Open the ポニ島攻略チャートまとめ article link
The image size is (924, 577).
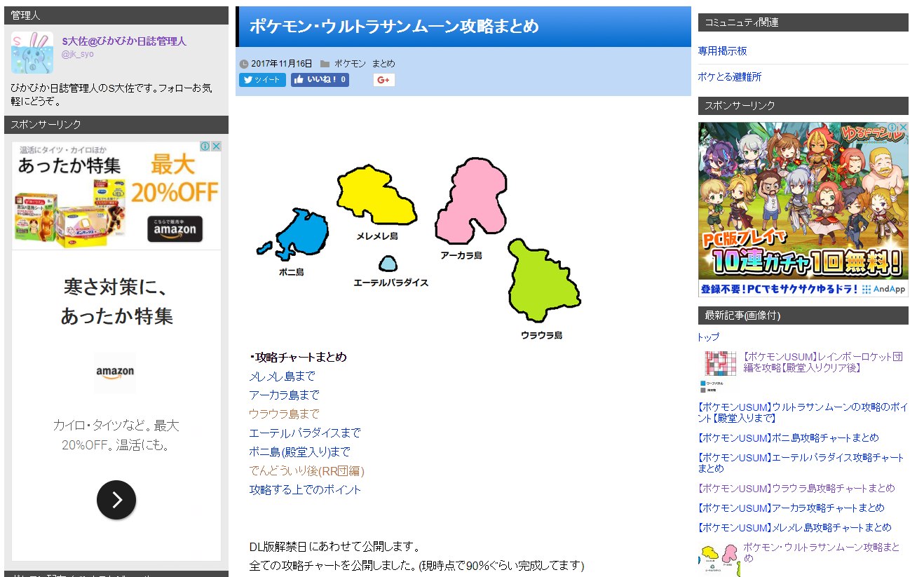(x=788, y=438)
